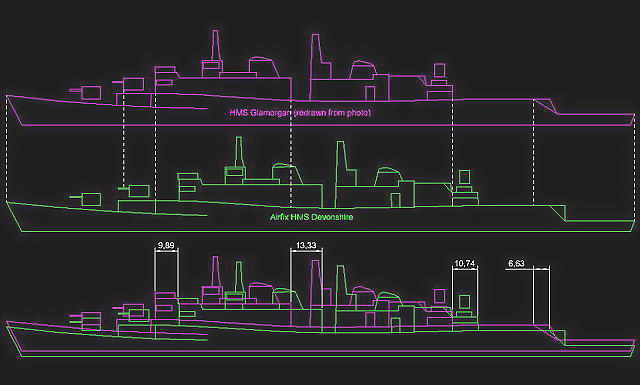Pick the 10,74 dimension text
Image resolution: width=640 pixels, height=385 pixels.
pyautogui.click(x=465, y=264)
